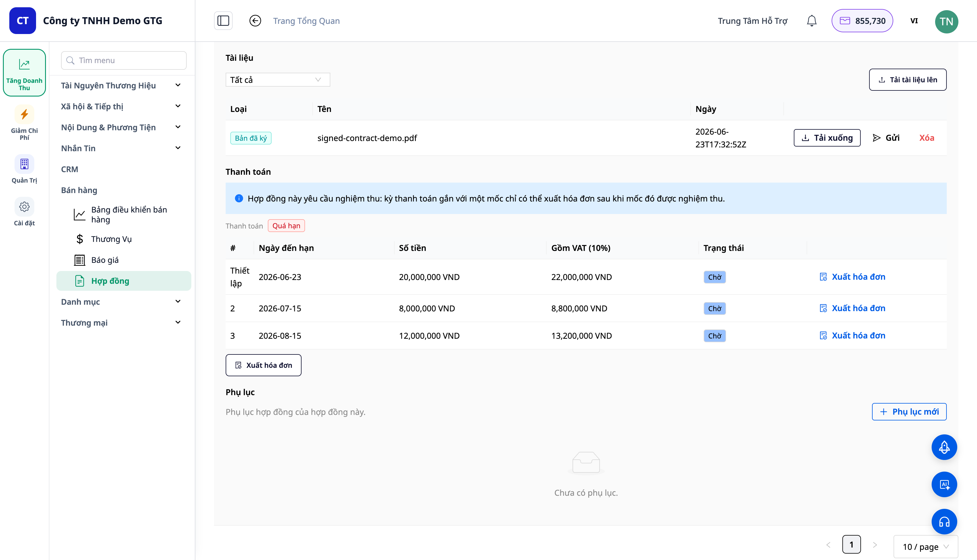Open the credit balance 855,730 badge
Viewport: 977px width, 560px height.
(x=862, y=21)
